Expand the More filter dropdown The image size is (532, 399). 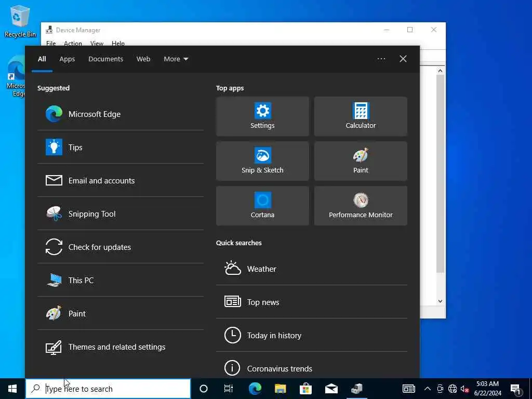click(176, 59)
